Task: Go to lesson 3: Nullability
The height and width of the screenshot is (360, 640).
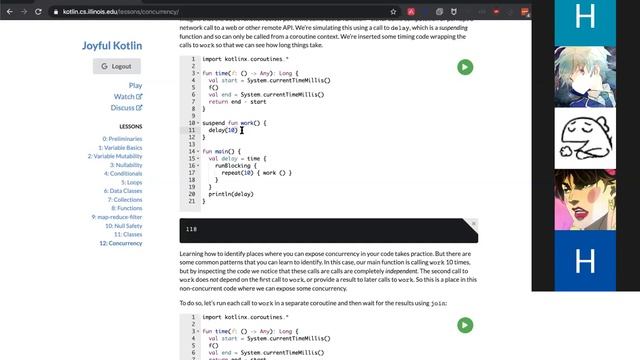Action: [x=126, y=165]
